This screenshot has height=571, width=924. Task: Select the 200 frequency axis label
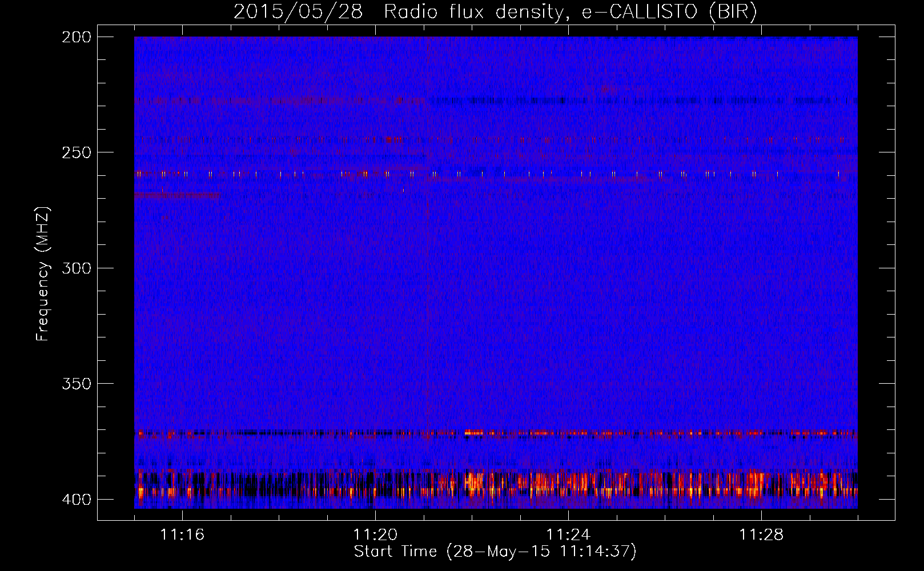tap(76, 37)
